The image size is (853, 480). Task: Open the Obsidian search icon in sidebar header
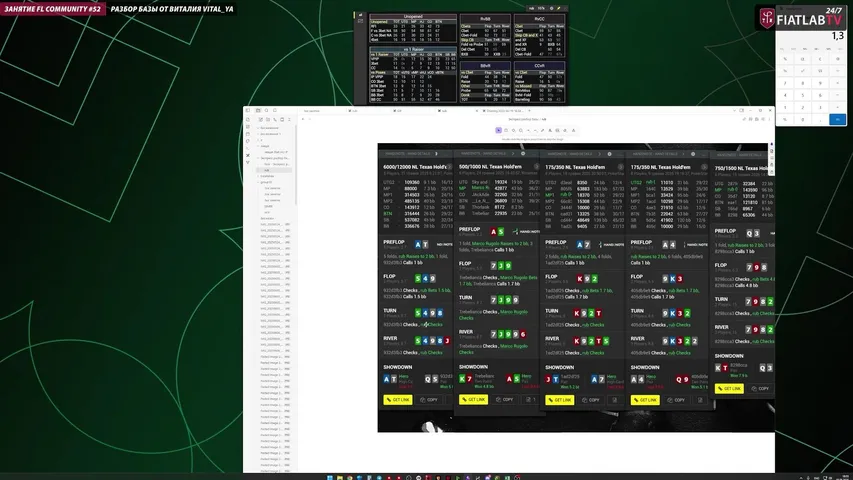[x=267, y=110]
